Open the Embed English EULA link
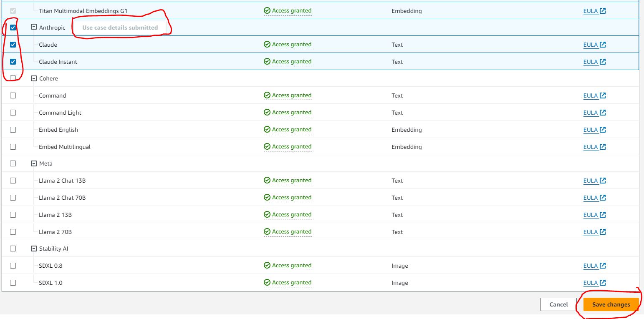644x319 pixels. tap(594, 130)
